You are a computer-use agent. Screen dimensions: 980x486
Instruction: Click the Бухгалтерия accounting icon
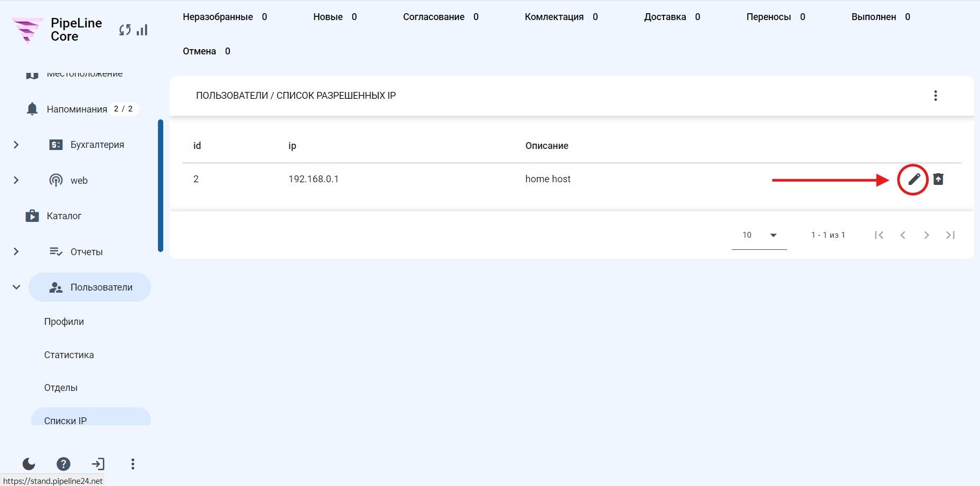point(56,145)
